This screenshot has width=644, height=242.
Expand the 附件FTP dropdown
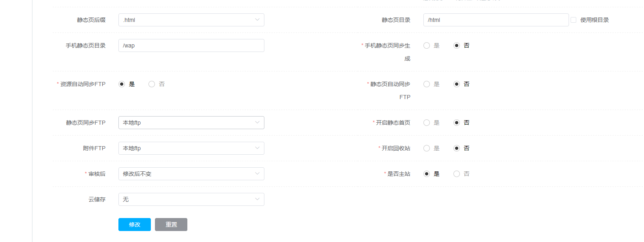coord(191,148)
